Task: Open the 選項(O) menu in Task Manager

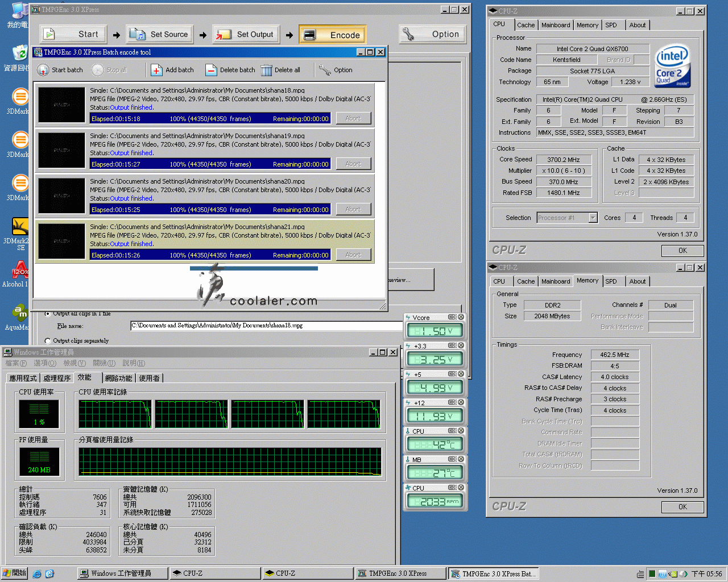Action: coord(45,363)
